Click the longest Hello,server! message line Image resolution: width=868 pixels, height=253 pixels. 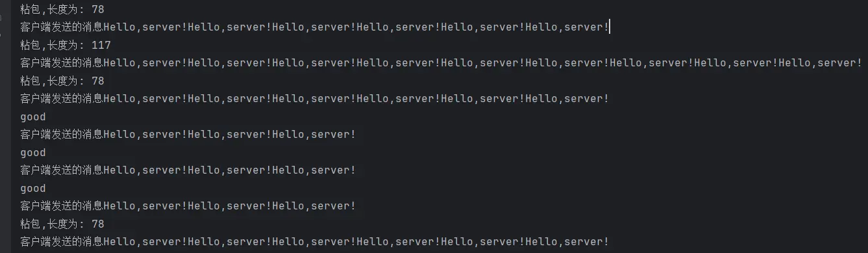pyautogui.click(x=441, y=63)
